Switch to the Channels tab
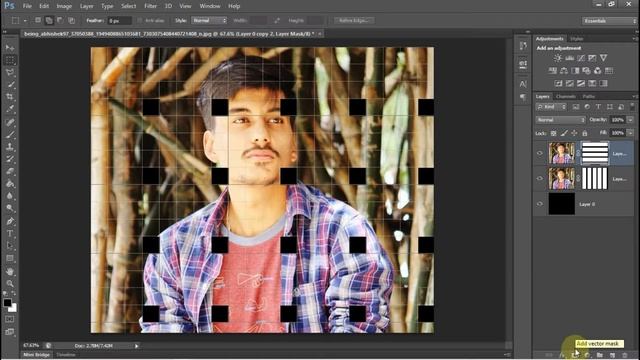 (566, 96)
